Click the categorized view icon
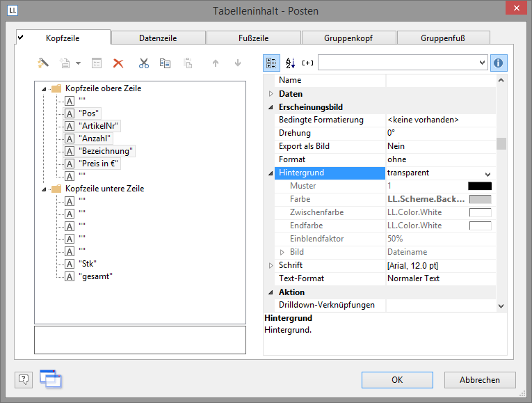This screenshot has width=532, height=403. [271, 63]
